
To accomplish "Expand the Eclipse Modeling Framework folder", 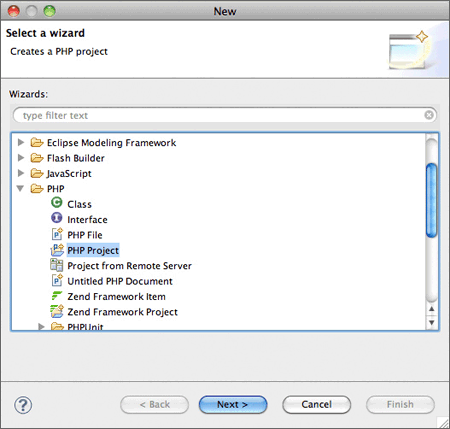I will tap(21, 142).
